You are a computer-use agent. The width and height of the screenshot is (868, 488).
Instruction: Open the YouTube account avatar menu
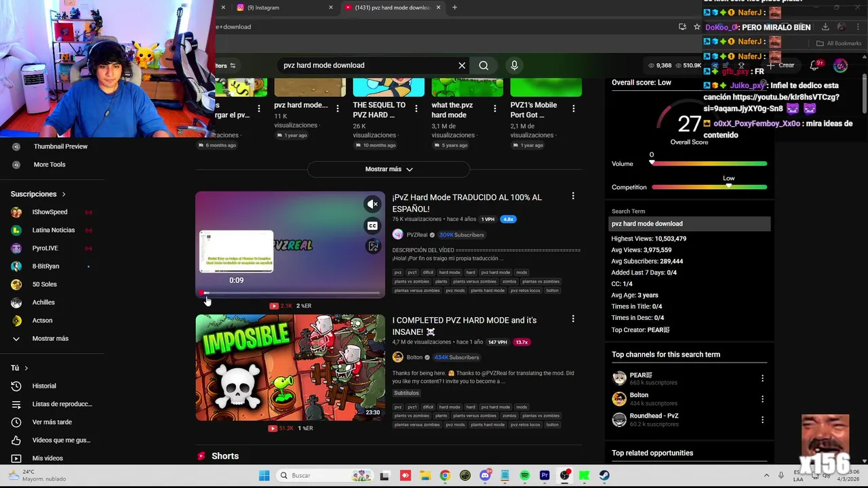(840, 65)
